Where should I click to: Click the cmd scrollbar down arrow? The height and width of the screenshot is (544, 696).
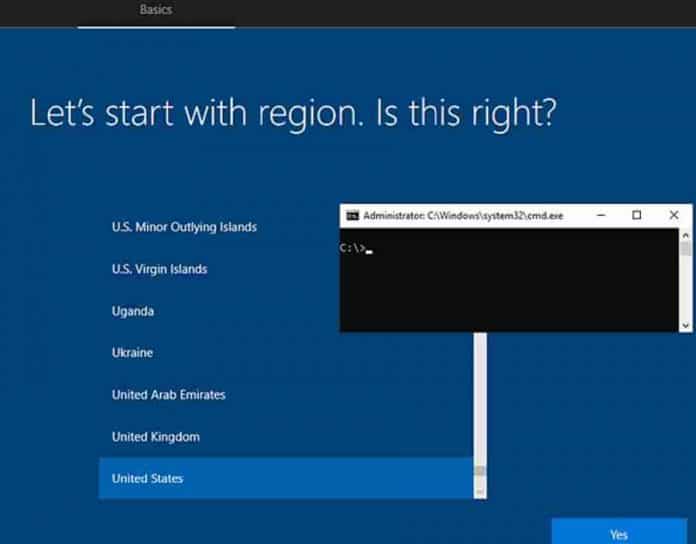(686, 325)
